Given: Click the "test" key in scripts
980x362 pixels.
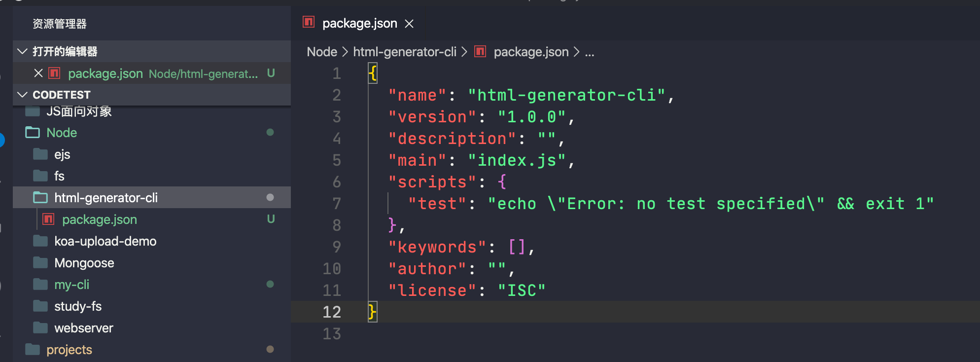Looking at the screenshot, I should (437, 204).
